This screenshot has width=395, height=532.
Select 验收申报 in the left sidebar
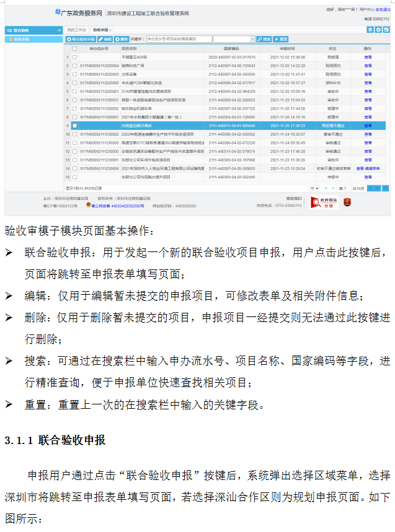coord(22,39)
